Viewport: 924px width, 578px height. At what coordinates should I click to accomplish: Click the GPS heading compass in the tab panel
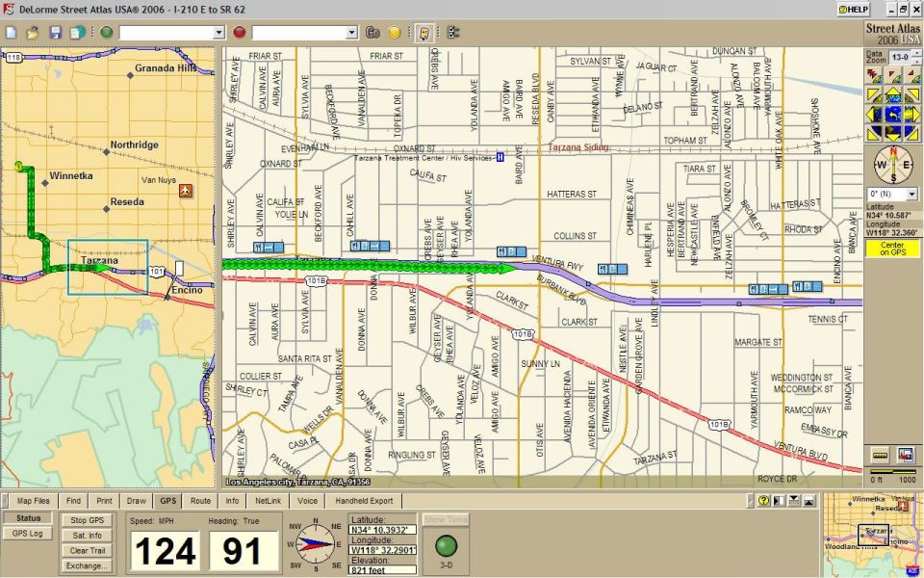point(316,544)
